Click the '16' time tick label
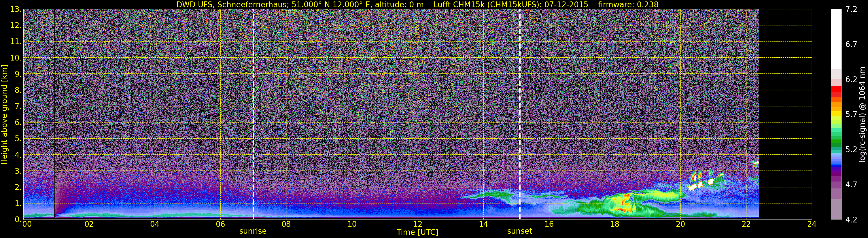The width and height of the screenshot is (868, 238). 549,224
